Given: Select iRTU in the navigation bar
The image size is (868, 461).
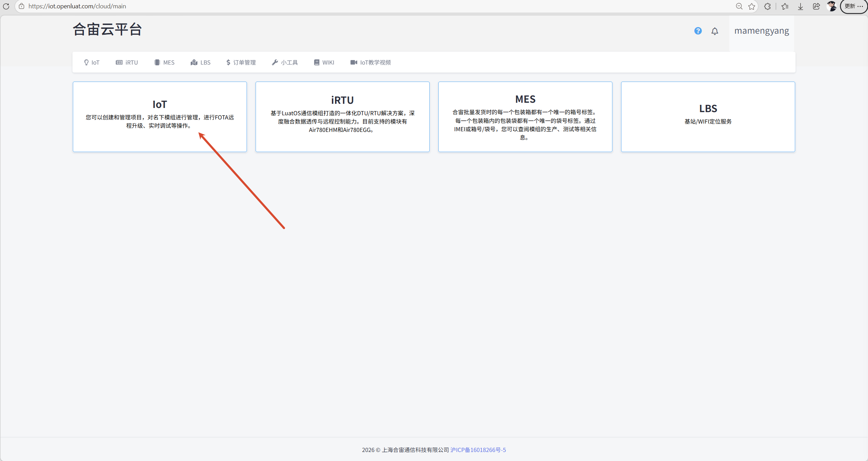Looking at the screenshot, I should click(127, 62).
